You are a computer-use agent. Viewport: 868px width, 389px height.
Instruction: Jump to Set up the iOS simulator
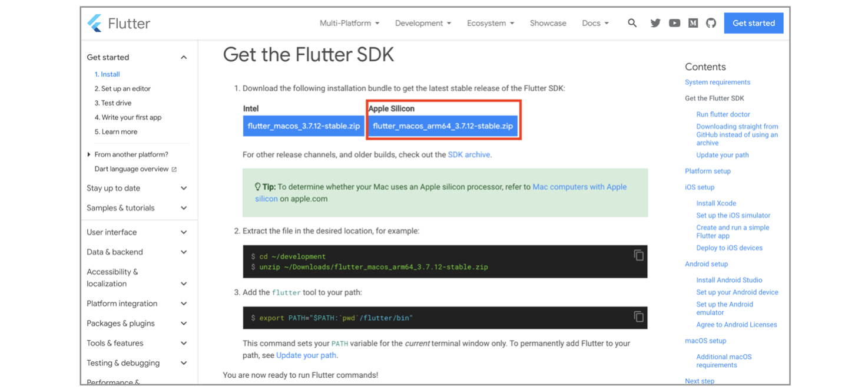733,215
